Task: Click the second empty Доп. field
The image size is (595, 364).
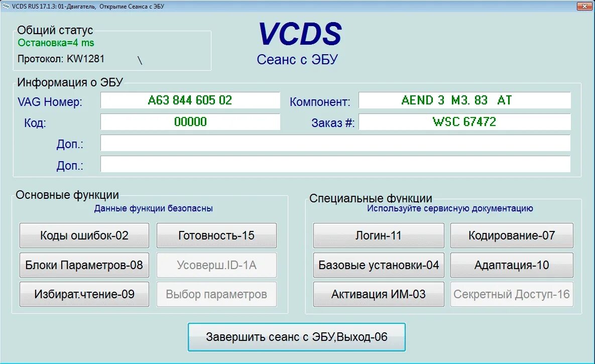Action: click(335, 164)
